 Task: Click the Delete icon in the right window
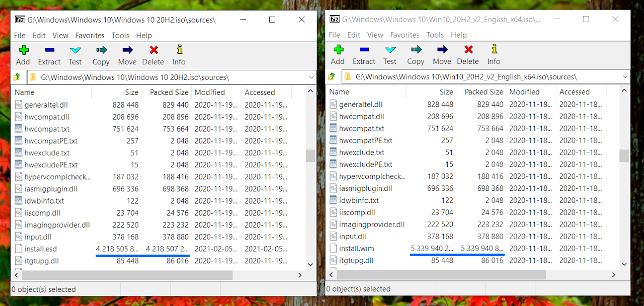(468, 49)
